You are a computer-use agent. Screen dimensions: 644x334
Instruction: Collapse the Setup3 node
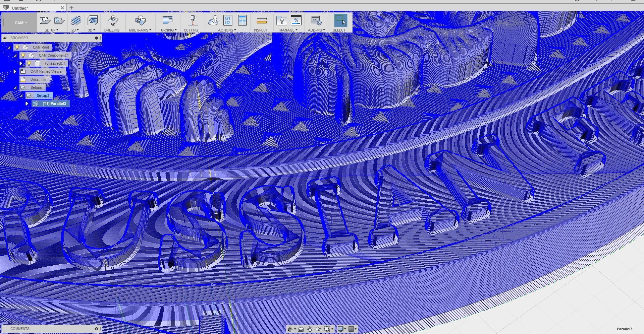pyautogui.click(x=21, y=96)
